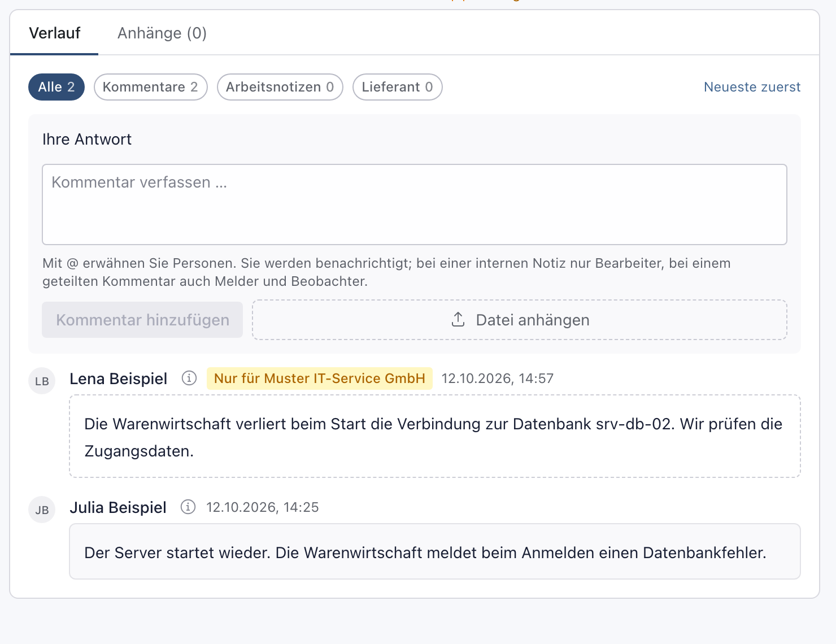Filter by Lieferant 0

(398, 87)
